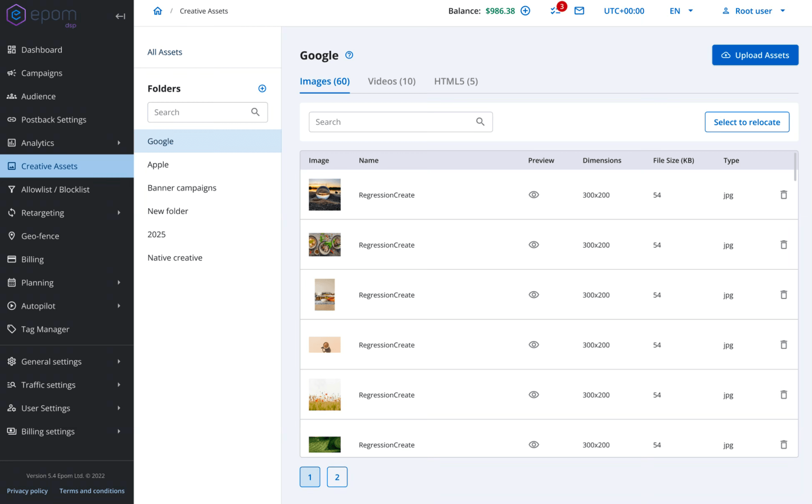Open the notifications checklist icon with badge

[555, 11]
